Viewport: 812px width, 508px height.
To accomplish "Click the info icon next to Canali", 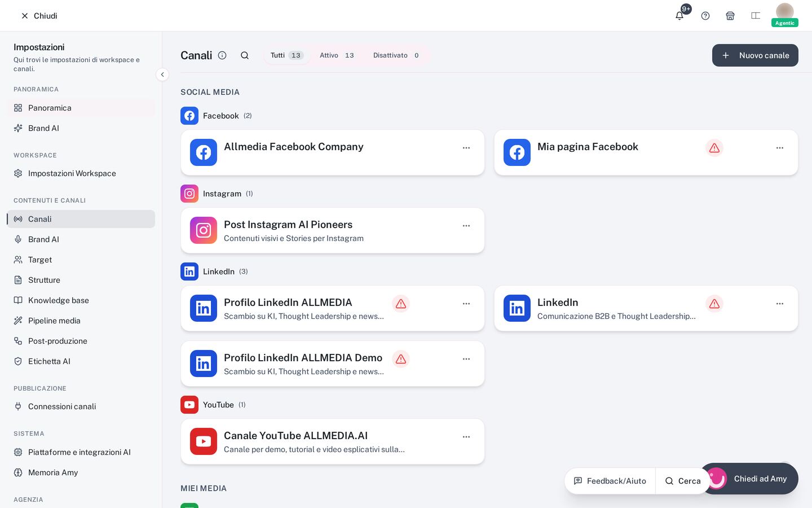I will coord(222,55).
